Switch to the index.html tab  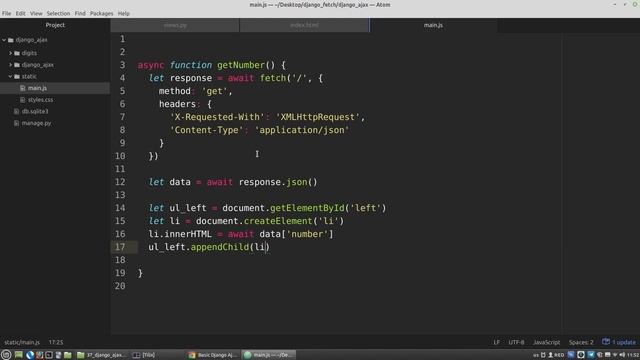(304, 25)
